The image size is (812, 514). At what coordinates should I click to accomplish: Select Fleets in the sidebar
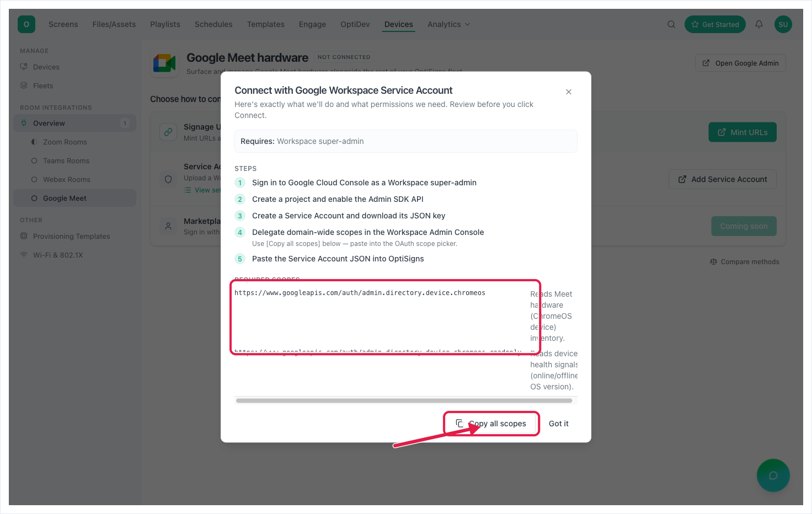(x=74, y=85)
